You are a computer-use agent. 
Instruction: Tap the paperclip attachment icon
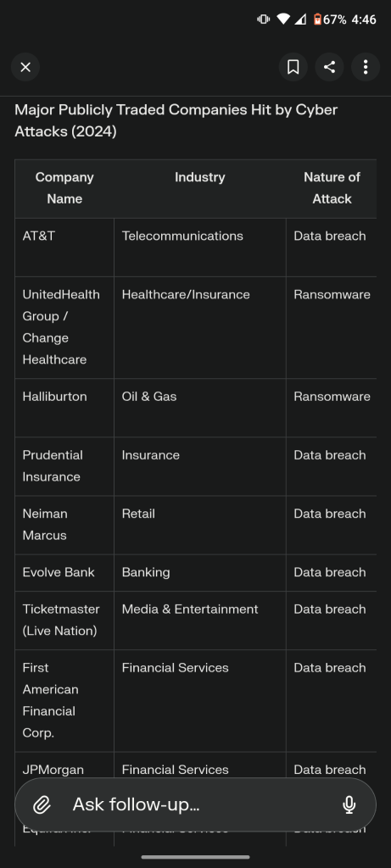42,804
